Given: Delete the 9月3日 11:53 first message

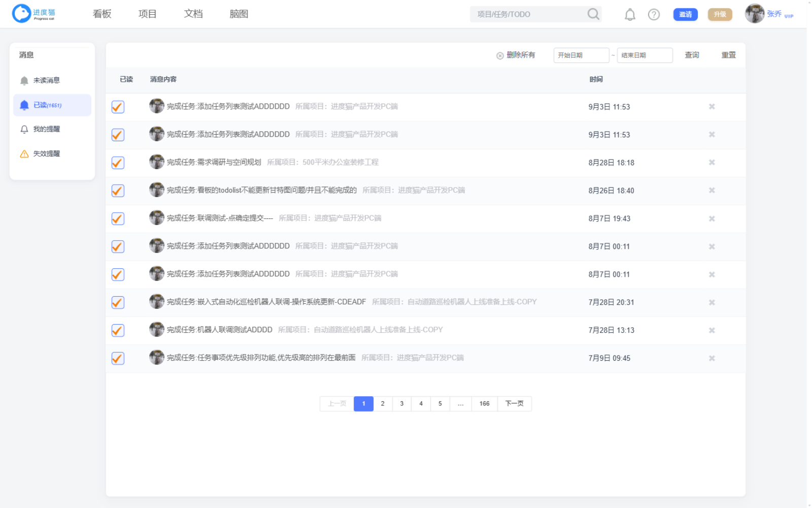Looking at the screenshot, I should (x=712, y=107).
